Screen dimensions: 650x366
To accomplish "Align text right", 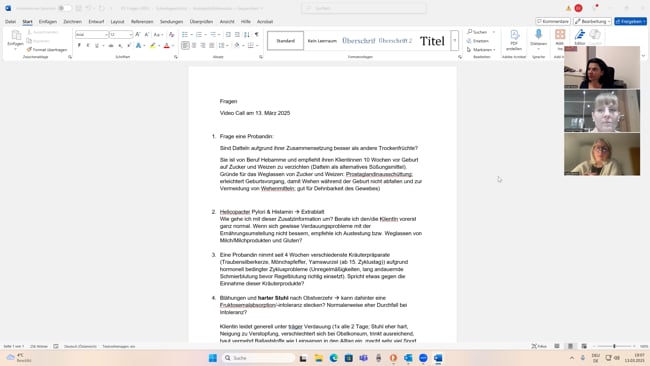I will pos(203,46).
